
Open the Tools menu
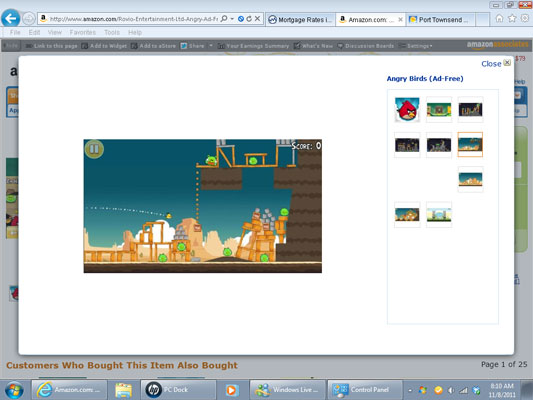tap(112, 32)
